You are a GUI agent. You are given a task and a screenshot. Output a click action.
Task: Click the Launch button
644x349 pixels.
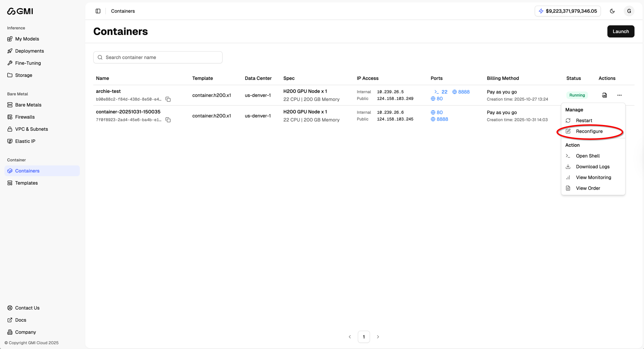620,31
